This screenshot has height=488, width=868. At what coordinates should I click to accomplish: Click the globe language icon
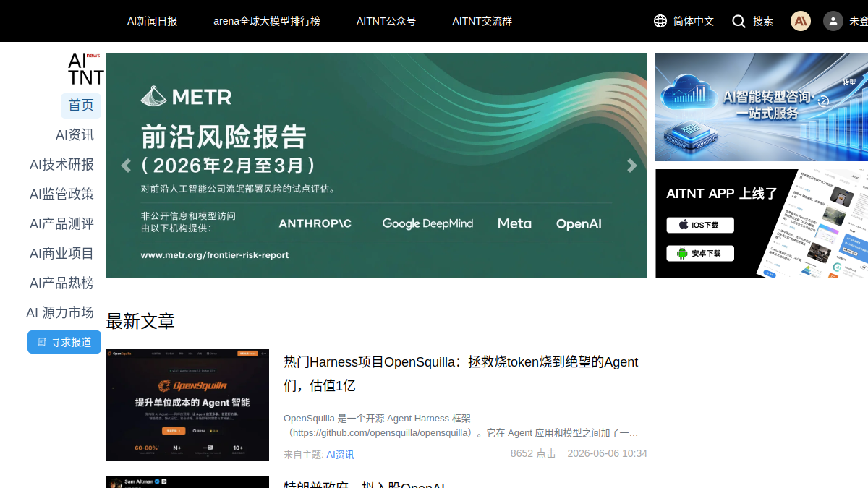click(x=660, y=21)
